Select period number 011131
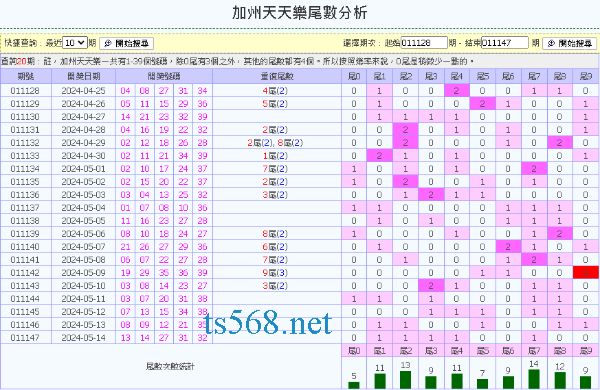Viewport: 600px width, 390px height. click(25, 130)
